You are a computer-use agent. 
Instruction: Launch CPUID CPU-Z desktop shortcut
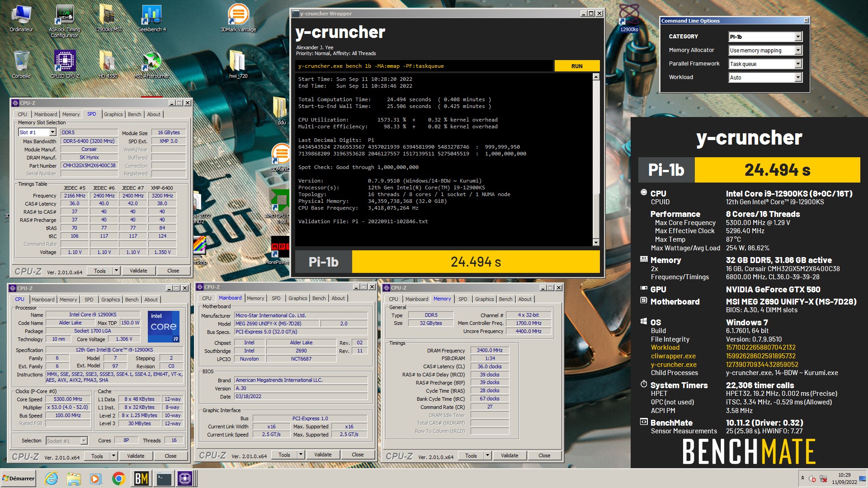pyautogui.click(x=65, y=65)
